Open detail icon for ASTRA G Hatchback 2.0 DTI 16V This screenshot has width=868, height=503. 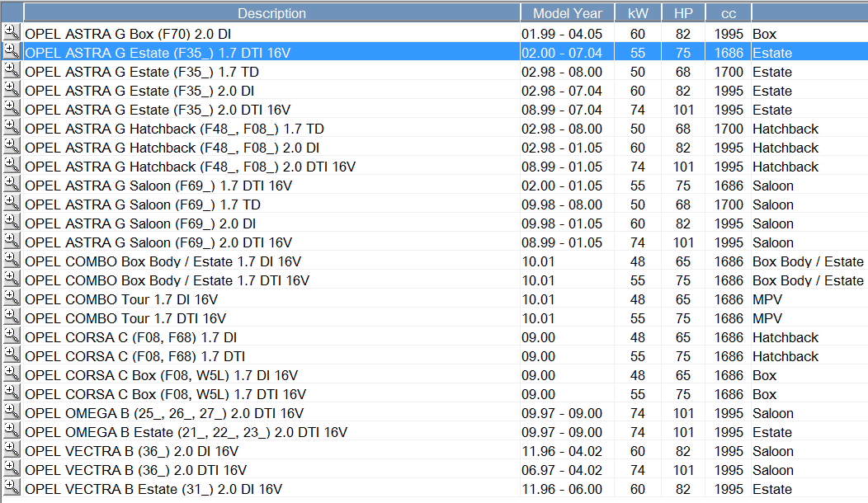click(12, 165)
